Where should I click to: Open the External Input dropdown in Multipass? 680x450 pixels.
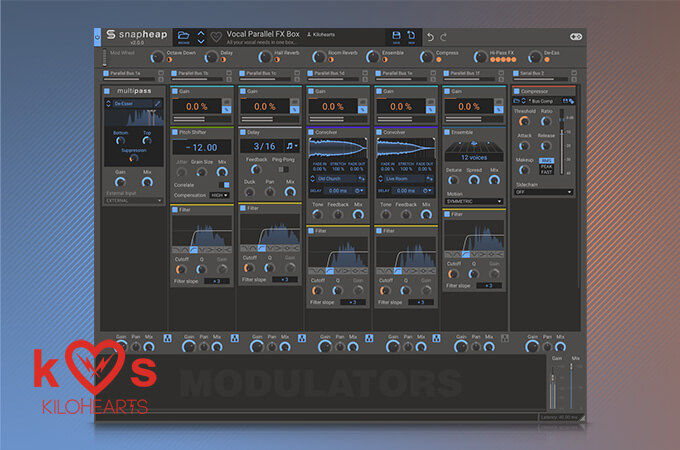coord(134,201)
